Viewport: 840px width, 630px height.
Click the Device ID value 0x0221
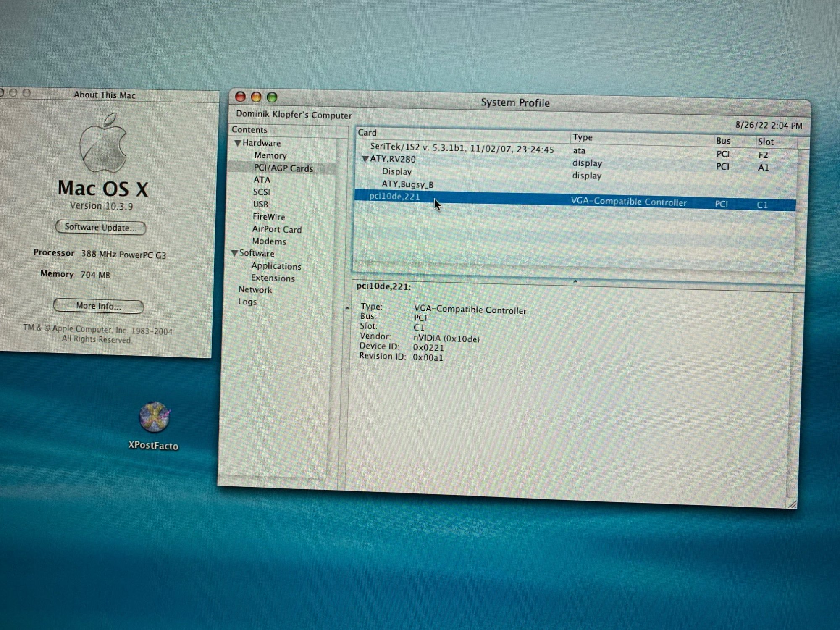click(428, 348)
